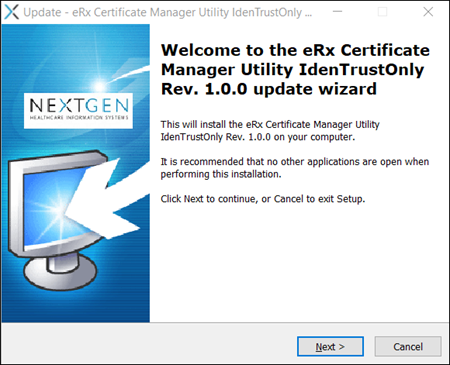Click the Welcome to the eRx Certificate heading
Image resolution: width=450 pixels, height=365 pixels.
pos(295,69)
